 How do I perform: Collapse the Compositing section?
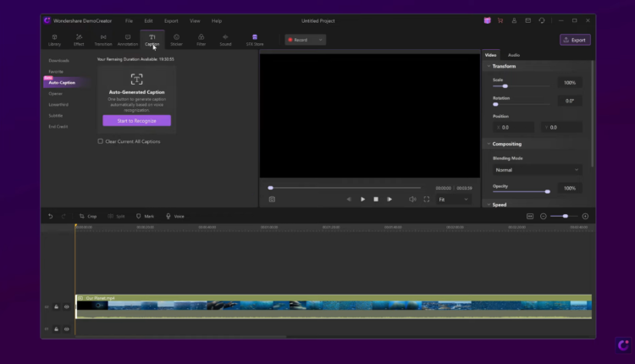click(489, 144)
